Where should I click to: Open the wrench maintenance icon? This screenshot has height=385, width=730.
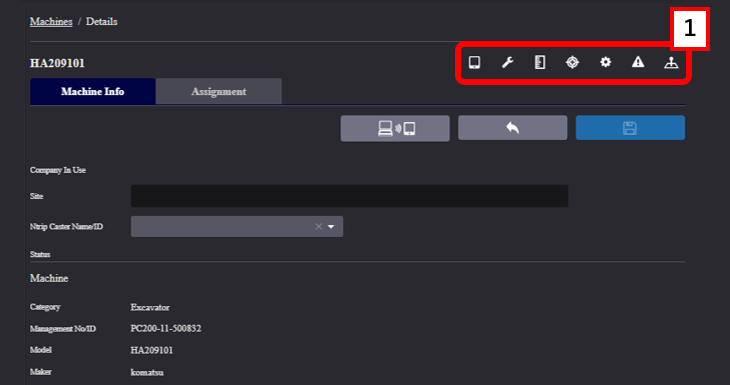(x=507, y=62)
